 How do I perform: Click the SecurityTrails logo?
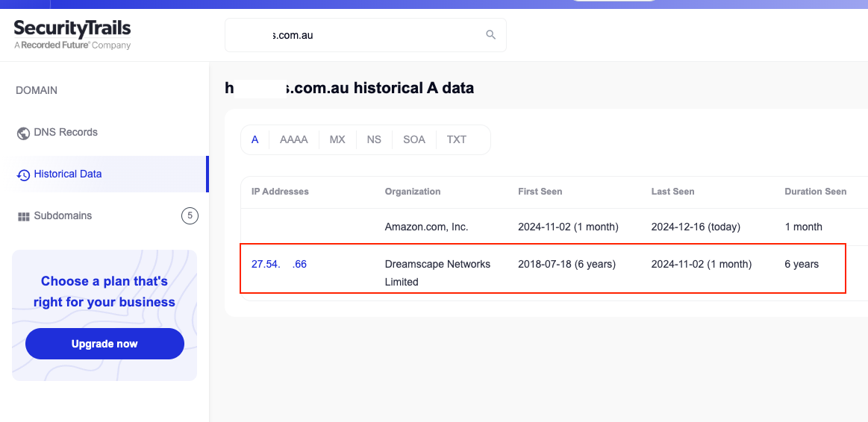coord(72,34)
